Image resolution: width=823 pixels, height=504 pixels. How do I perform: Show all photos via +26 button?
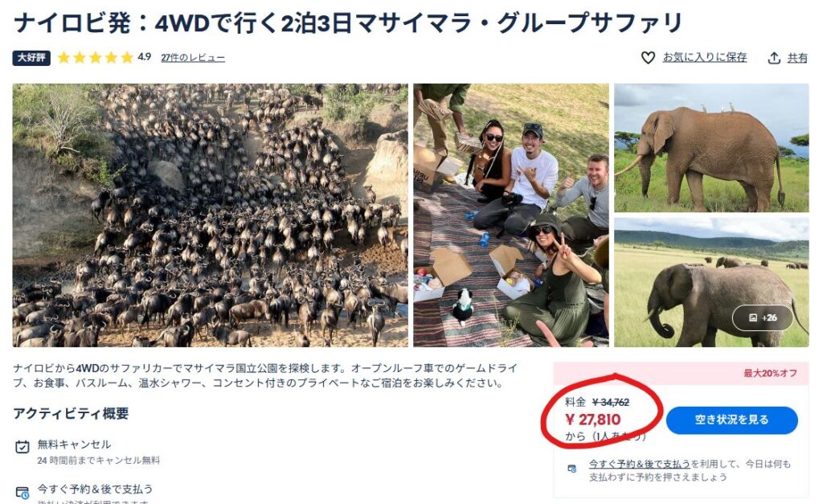(763, 318)
